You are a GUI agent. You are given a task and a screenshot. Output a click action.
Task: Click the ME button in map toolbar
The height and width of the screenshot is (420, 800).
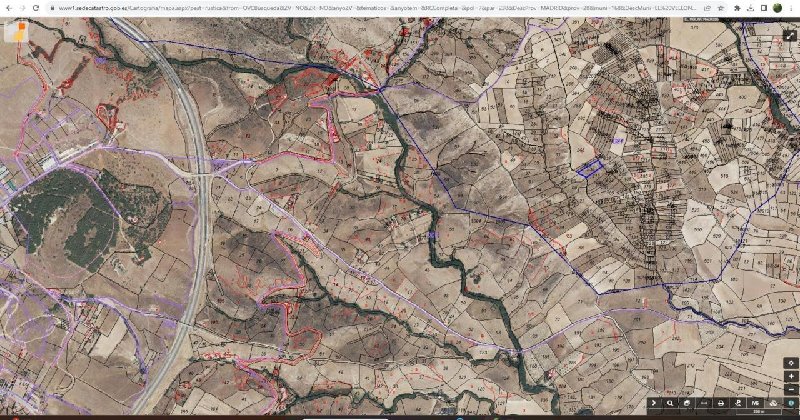[x=755, y=403]
